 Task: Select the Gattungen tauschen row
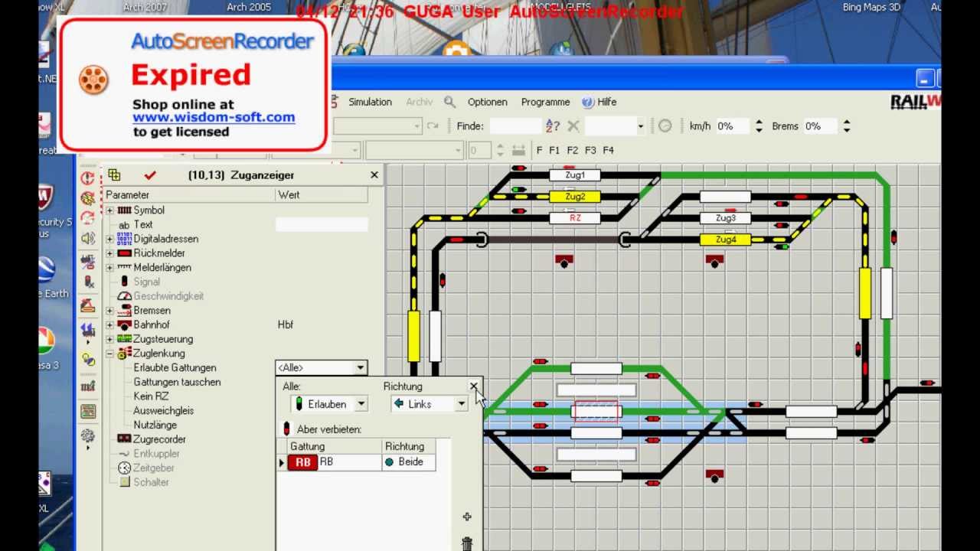pyautogui.click(x=177, y=382)
